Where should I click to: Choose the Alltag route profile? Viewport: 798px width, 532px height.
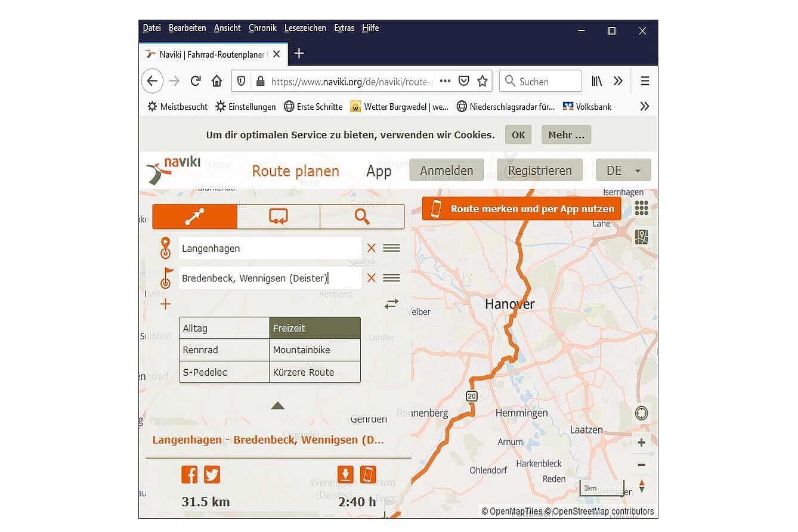coord(224,328)
